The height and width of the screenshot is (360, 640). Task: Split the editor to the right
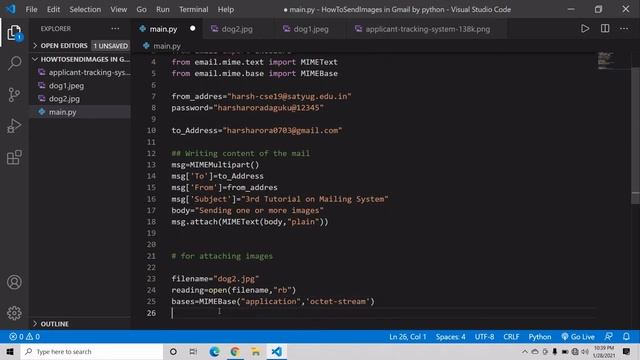click(x=605, y=29)
